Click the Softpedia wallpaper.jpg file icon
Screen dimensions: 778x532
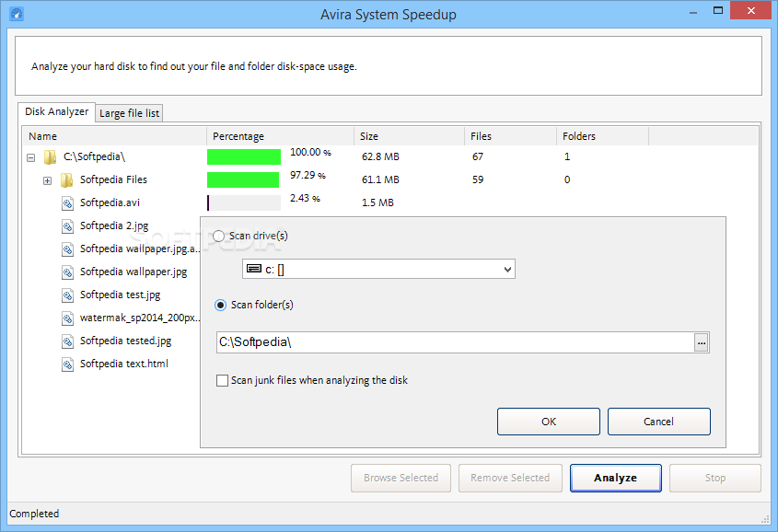click(x=67, y=272)
